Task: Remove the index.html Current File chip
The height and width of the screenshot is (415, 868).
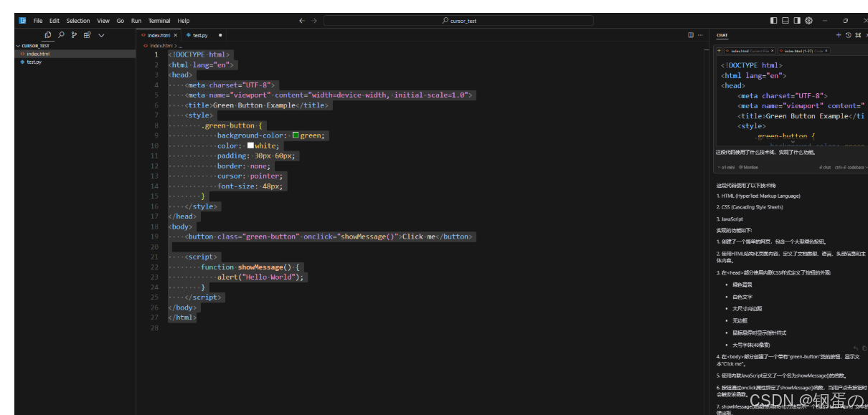Action: [773, 51]
